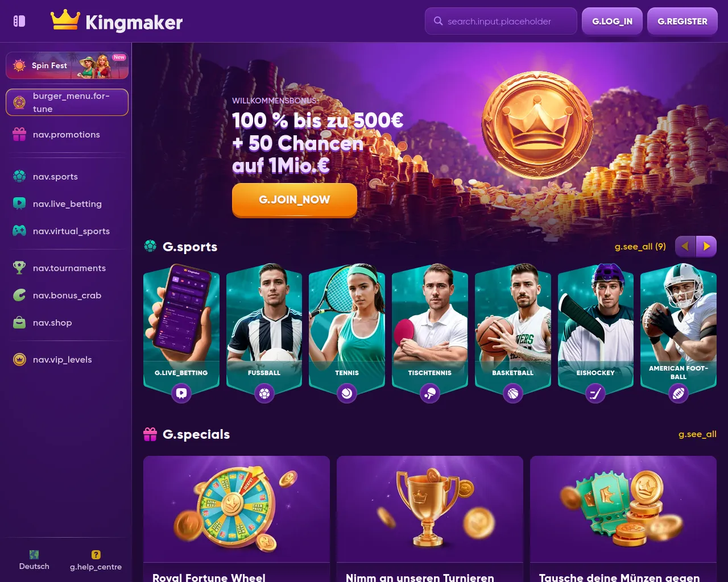Open the fortune wheel sidebar item

tap(67, 102)
